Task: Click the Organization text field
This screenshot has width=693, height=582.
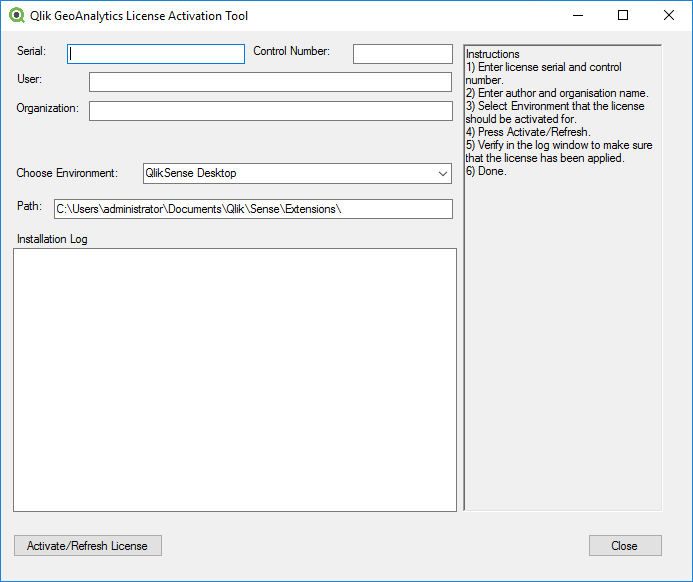Action: click(x=270, y=111)
